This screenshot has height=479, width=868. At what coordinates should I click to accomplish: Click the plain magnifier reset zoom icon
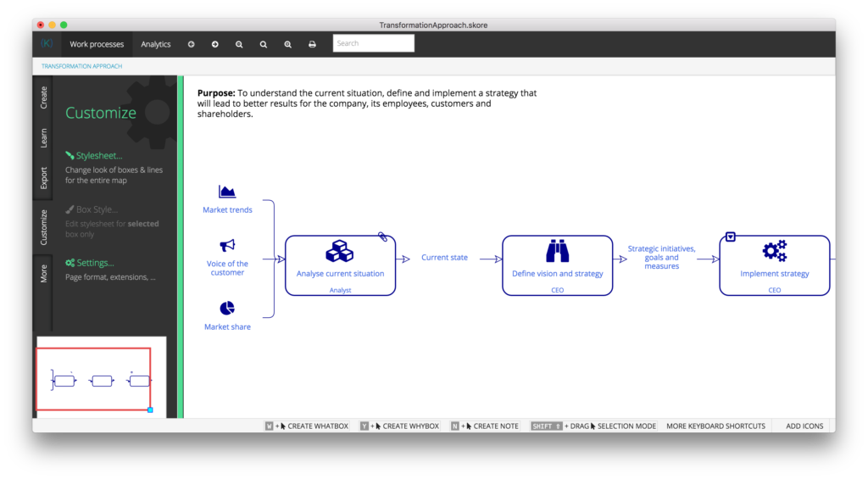point(264,44)
